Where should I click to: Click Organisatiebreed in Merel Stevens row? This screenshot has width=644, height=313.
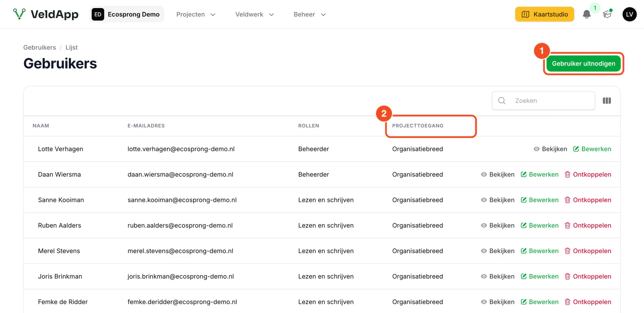[417, 251]
